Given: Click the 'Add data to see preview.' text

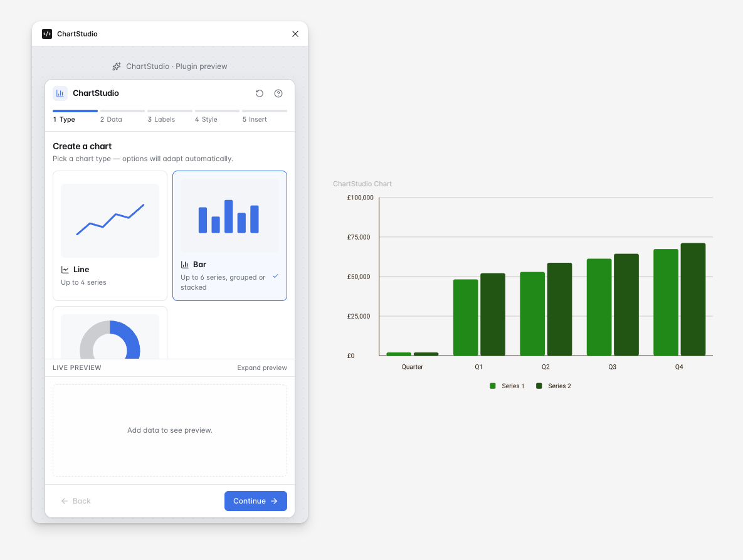Looking at the screenshot, I should point(170,430).
